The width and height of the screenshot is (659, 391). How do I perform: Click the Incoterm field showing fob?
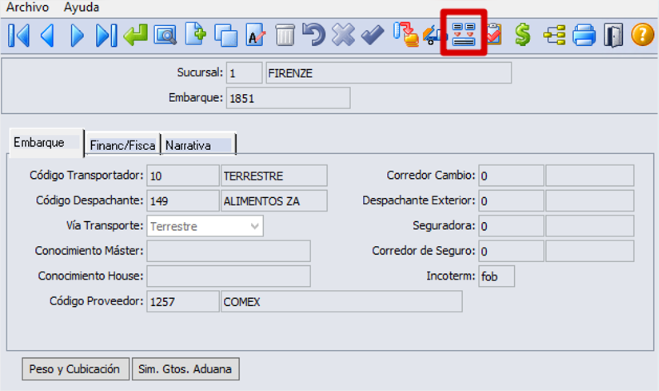496,276
